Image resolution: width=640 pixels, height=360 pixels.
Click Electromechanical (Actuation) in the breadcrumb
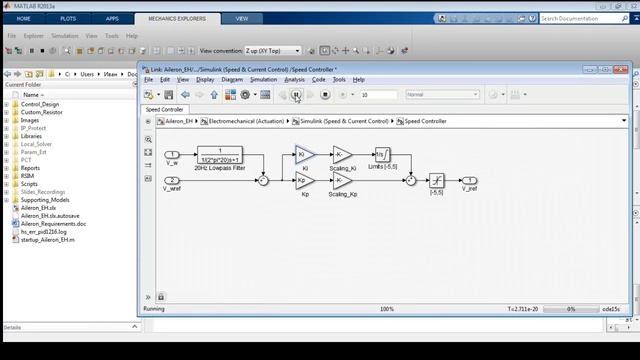246,121
